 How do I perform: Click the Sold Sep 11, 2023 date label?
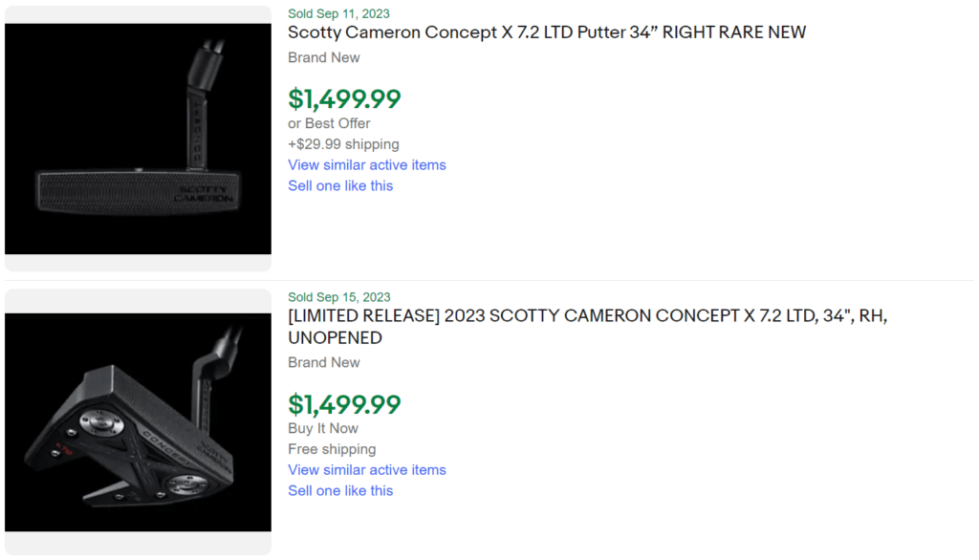coord(338,13)
